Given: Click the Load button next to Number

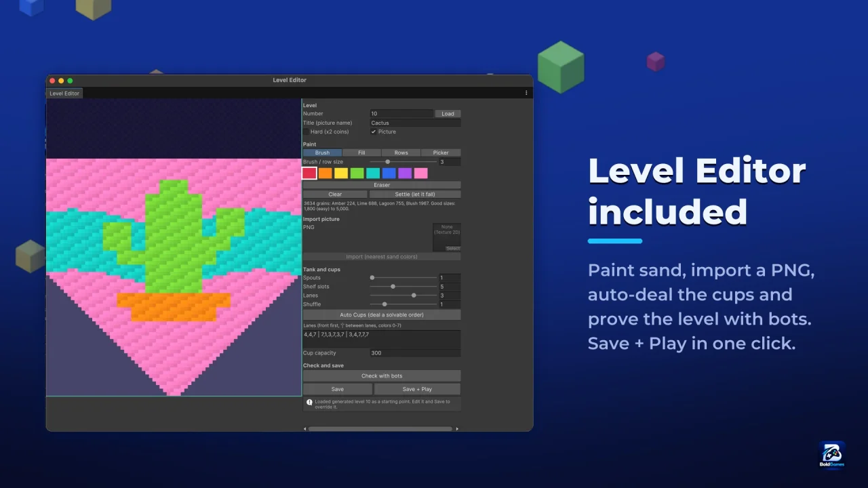Looking at the screenshot, I should tap(448, 114).
